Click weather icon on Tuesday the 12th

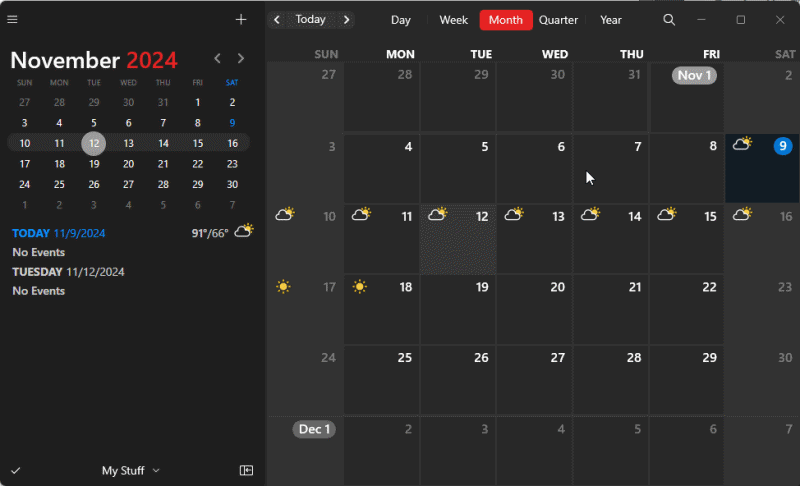point(437,214)
